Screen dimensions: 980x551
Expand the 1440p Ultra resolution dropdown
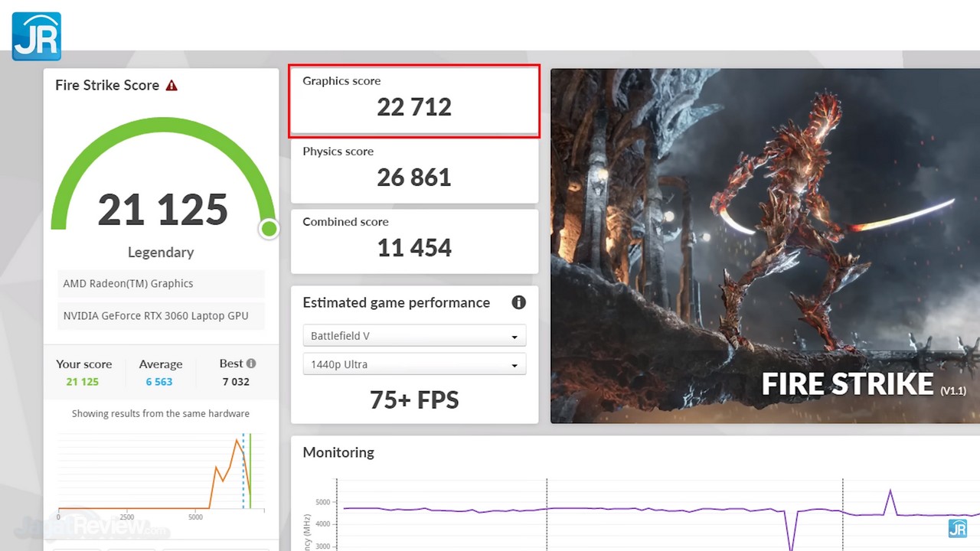(414, 364)
